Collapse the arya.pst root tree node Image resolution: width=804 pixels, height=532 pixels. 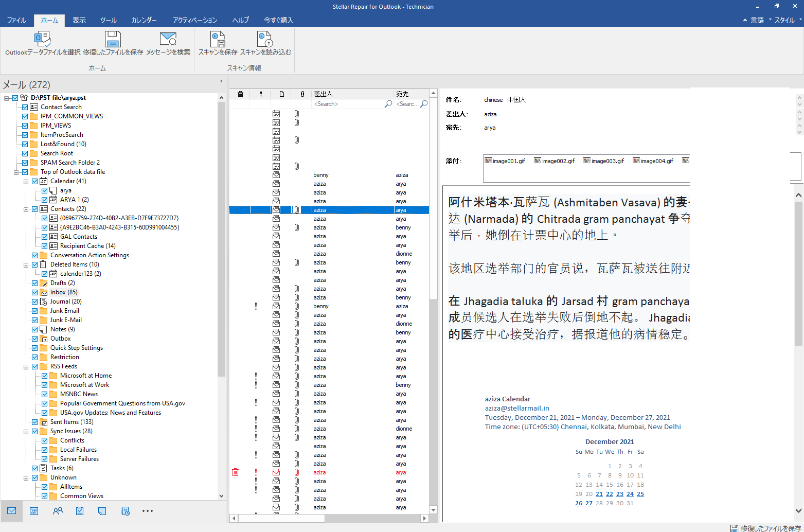coord(7,98)
